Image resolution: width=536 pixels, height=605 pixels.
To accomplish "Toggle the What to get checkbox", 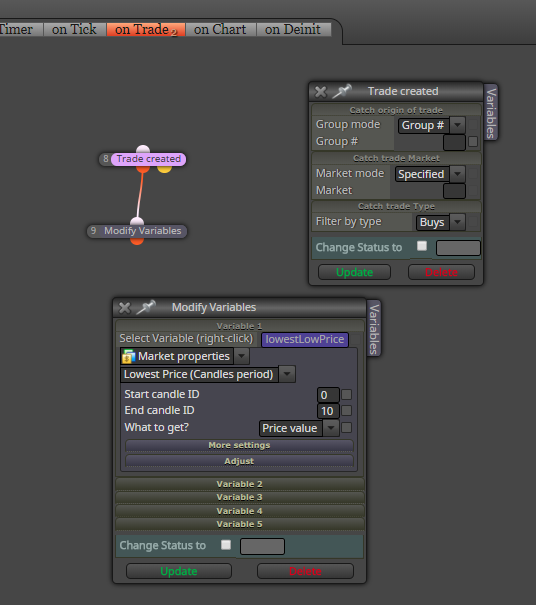I will [x=347, y=428].
